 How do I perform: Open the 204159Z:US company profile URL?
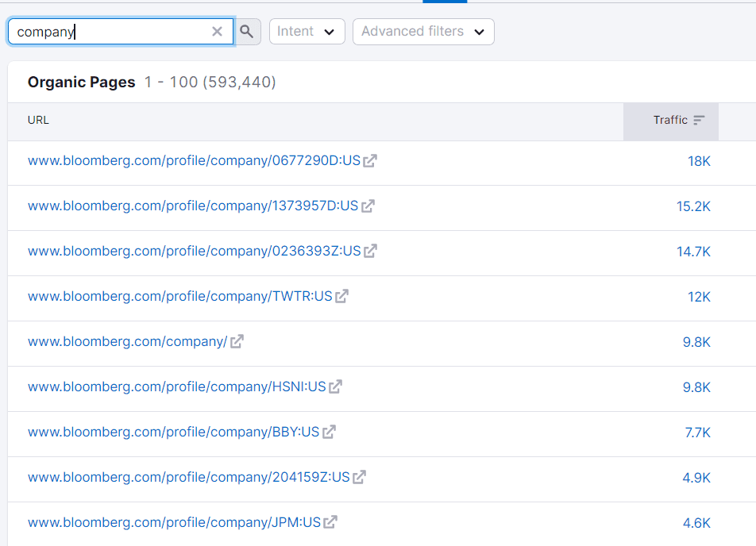coord(188,478)
